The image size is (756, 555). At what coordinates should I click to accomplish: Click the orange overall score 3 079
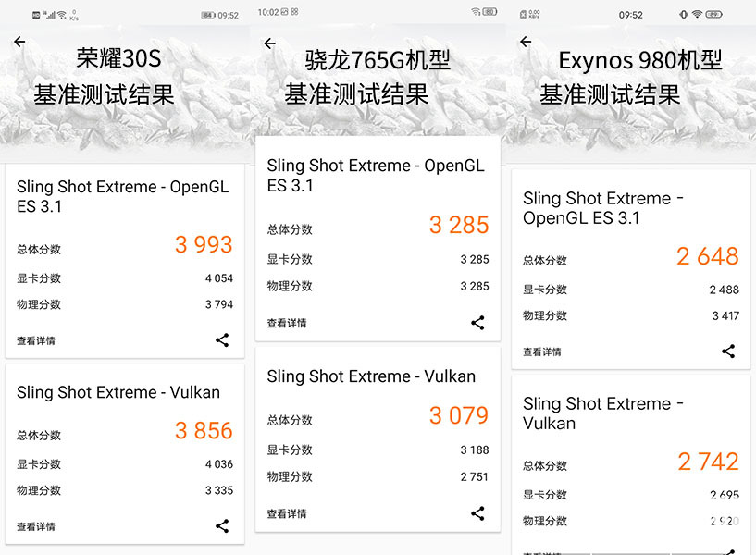[x=459, y=415]
